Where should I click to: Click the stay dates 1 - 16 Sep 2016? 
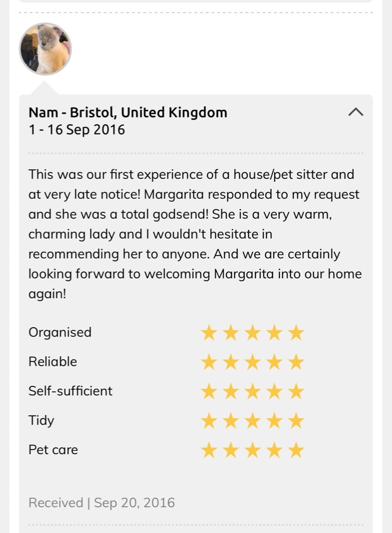pos(76,130)
